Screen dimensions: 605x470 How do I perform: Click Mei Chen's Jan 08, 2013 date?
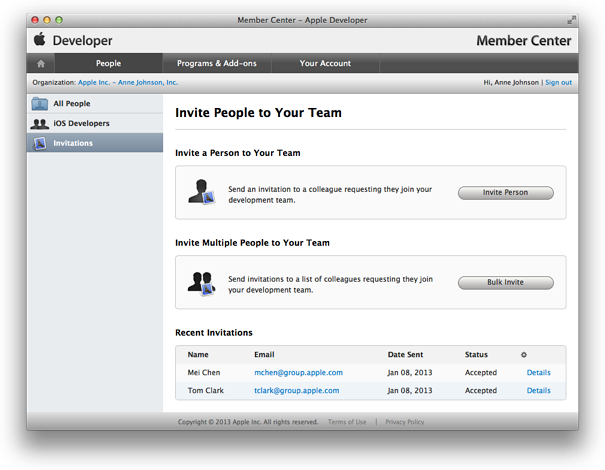(410, 373)
